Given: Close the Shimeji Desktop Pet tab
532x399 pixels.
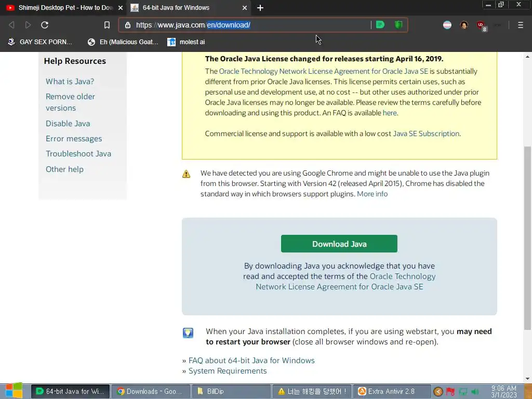Looking at the screenshot, I should (120, 8).
